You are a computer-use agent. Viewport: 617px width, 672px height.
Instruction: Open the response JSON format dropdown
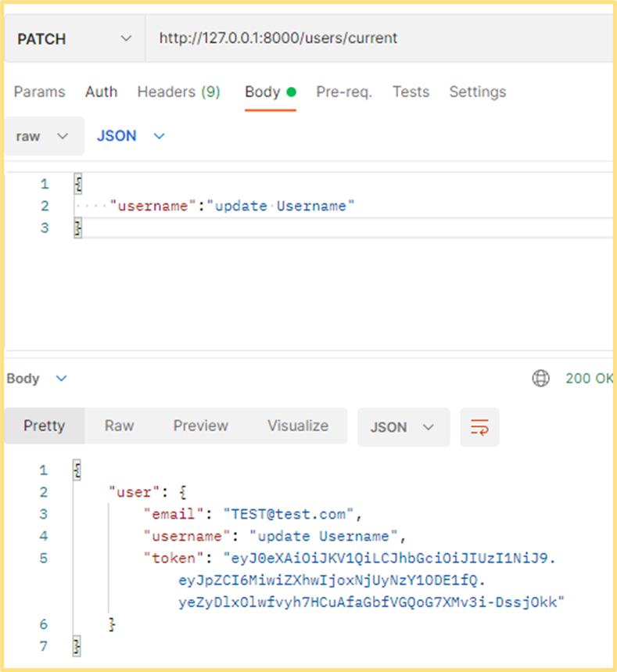(404, 427)
